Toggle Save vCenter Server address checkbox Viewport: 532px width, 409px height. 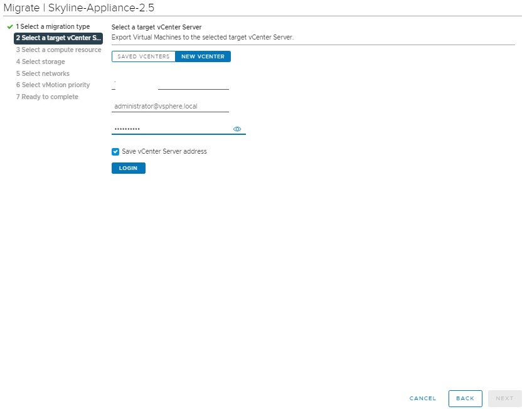pyautogui.click(x=115, y=152)
